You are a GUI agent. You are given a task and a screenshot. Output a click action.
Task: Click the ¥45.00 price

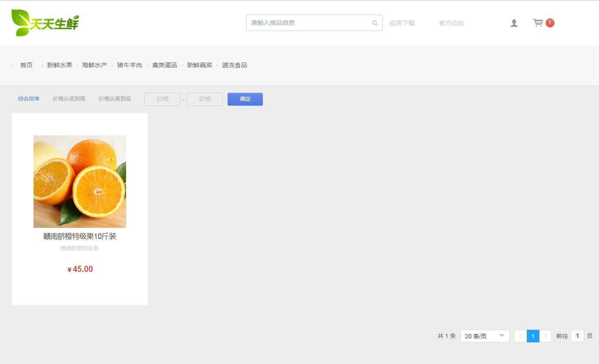pyautogui.click(x=80, y=269)
